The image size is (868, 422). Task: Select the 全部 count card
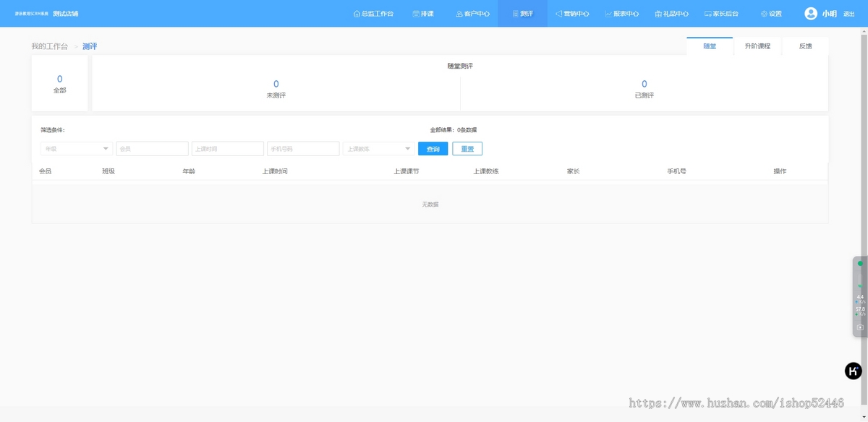coord(59,84)
